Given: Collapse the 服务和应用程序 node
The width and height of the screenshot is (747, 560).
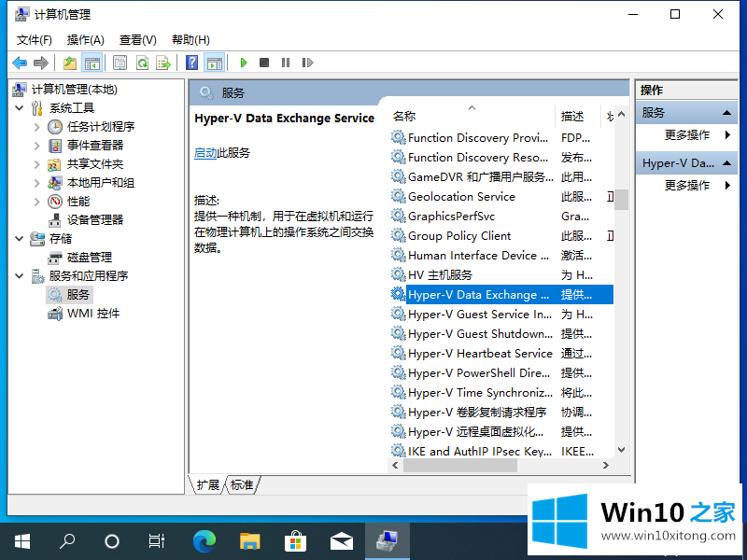Looking at the screenshot, I should click(x=19, y=275).
